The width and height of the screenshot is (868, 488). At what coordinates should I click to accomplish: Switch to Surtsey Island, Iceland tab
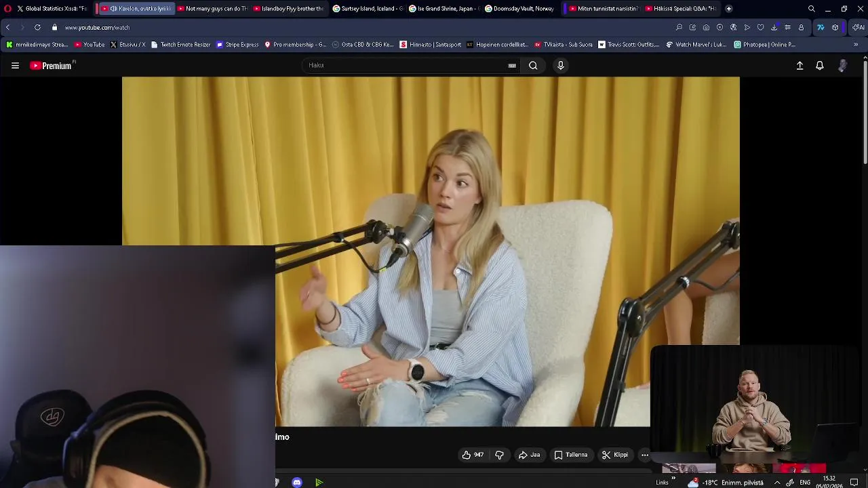tap(368, 9)
